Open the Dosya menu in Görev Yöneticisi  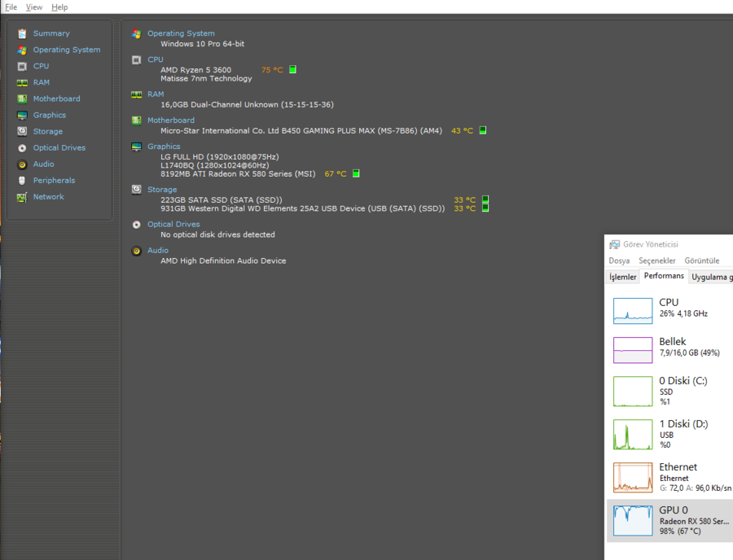point(619,260)
